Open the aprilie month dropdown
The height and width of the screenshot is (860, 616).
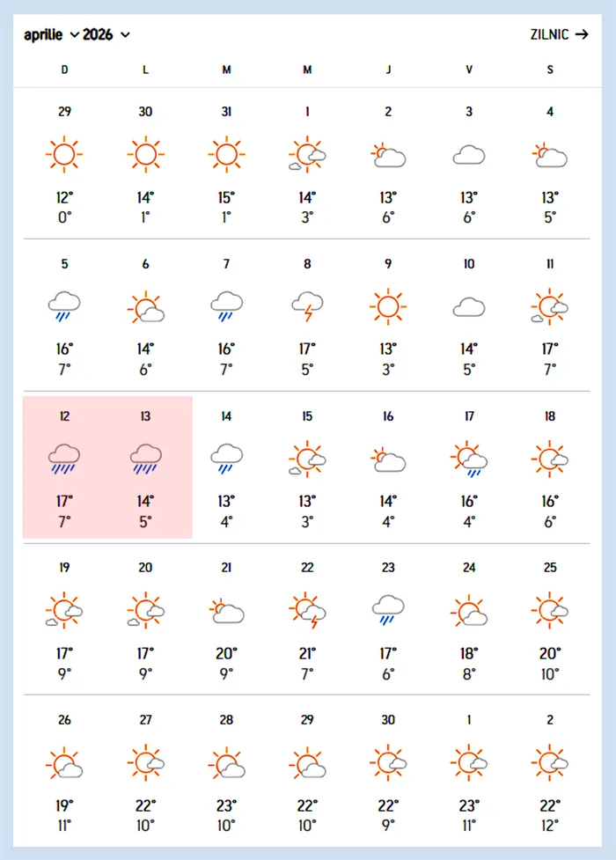pyautogui.click(x=51, y=35)
